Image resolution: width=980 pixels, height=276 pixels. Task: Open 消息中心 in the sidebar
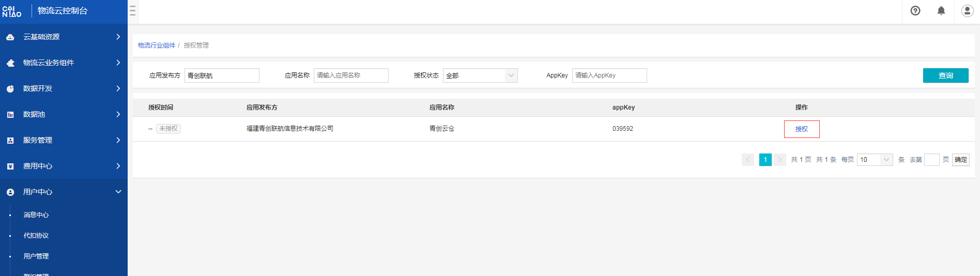click(36, 215)
